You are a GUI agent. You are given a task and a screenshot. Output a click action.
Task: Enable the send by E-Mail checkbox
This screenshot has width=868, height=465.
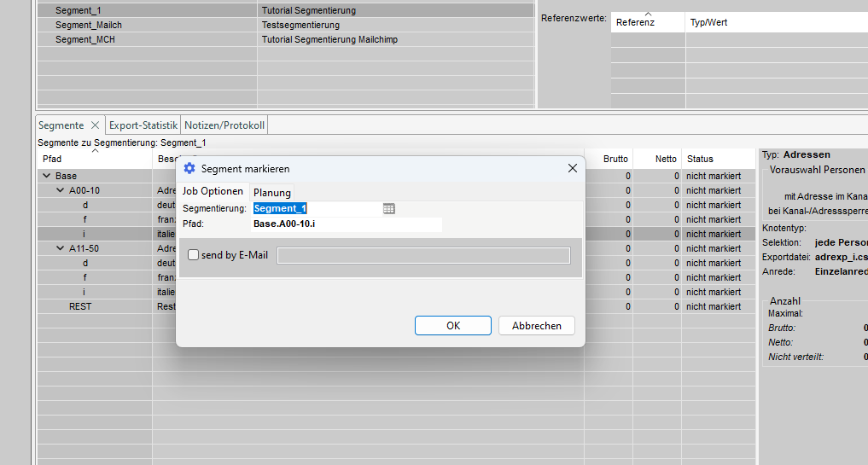194,255
